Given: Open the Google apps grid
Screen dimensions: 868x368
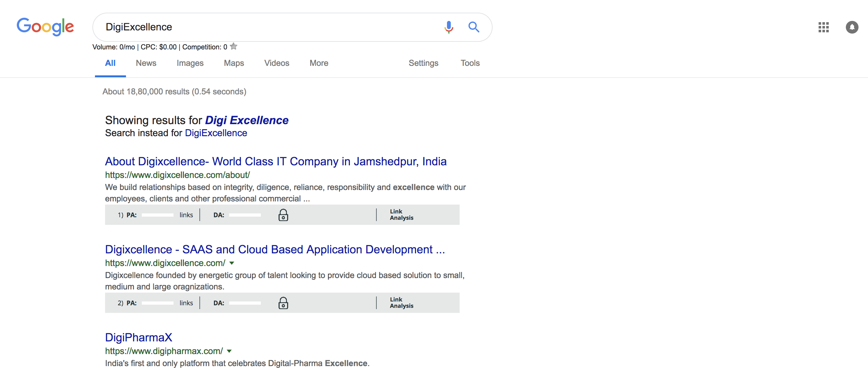Looking at the screenshot, I should point(823,27).
